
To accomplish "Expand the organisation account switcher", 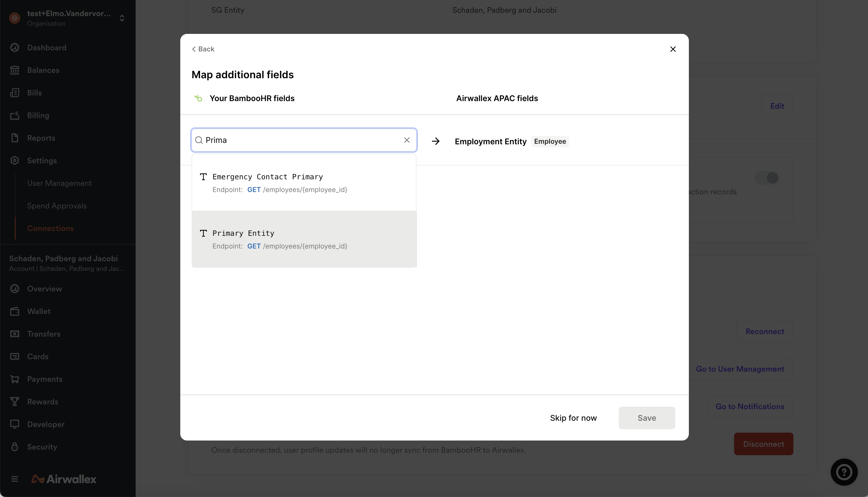I will [x=122, y=18].
